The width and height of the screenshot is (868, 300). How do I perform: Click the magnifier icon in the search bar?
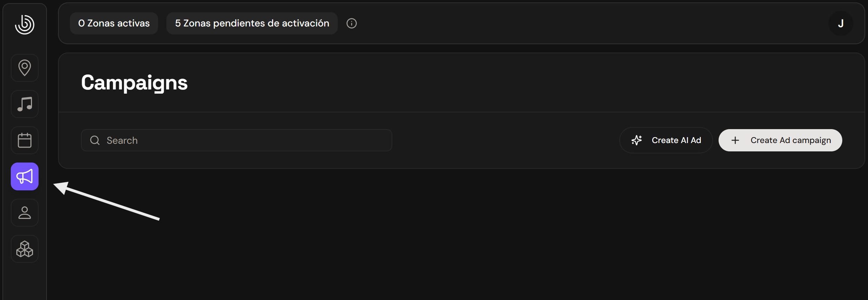pos(95,140)
